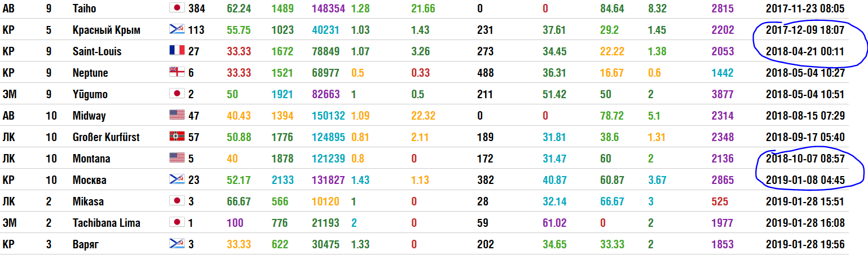
Task: Click the ЛК class label in Montana row
Action: point(8,159)
